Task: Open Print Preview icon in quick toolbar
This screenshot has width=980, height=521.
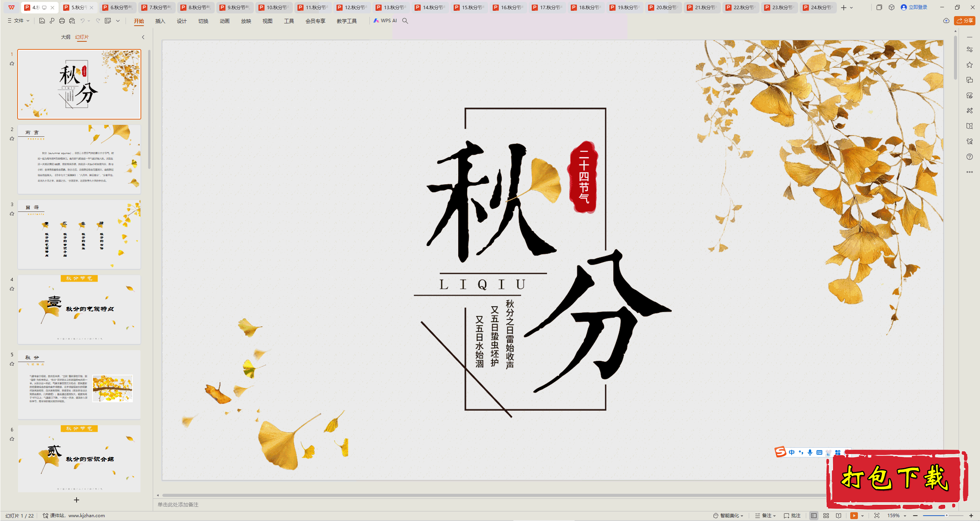Action: (72, 21)
